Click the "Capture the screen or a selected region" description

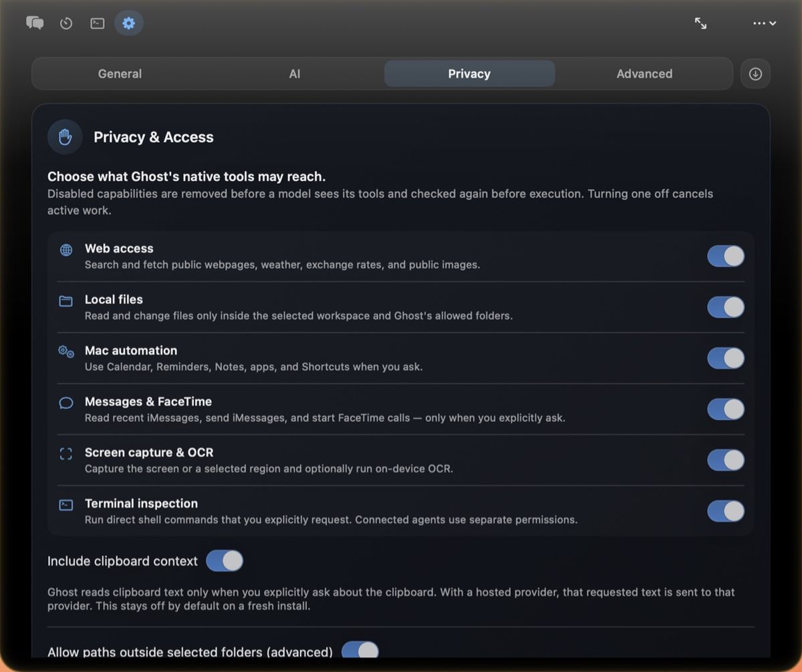pyautogui.click(x=269, y=469)
